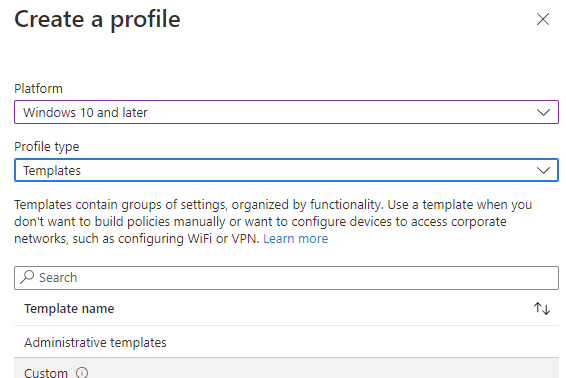Viewport: 566px width, 378px height.
Task: Sort by the Template name column header
Action: (x=69, y=309)
